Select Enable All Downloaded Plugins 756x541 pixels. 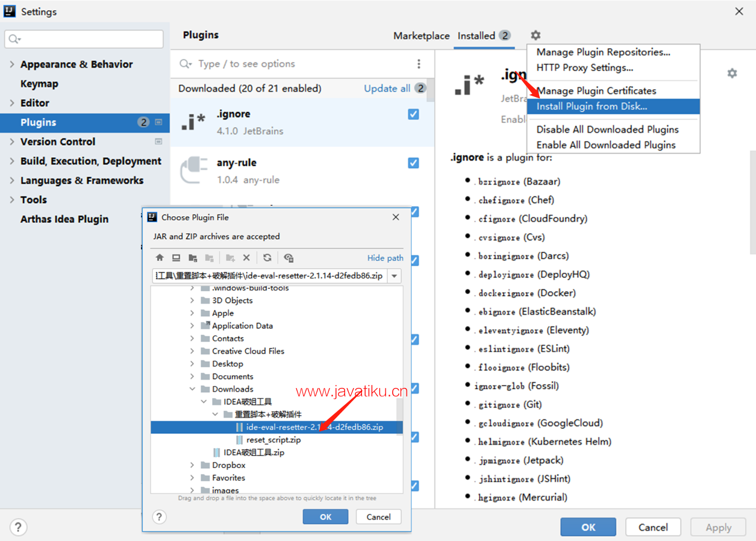tap(613, 145)
